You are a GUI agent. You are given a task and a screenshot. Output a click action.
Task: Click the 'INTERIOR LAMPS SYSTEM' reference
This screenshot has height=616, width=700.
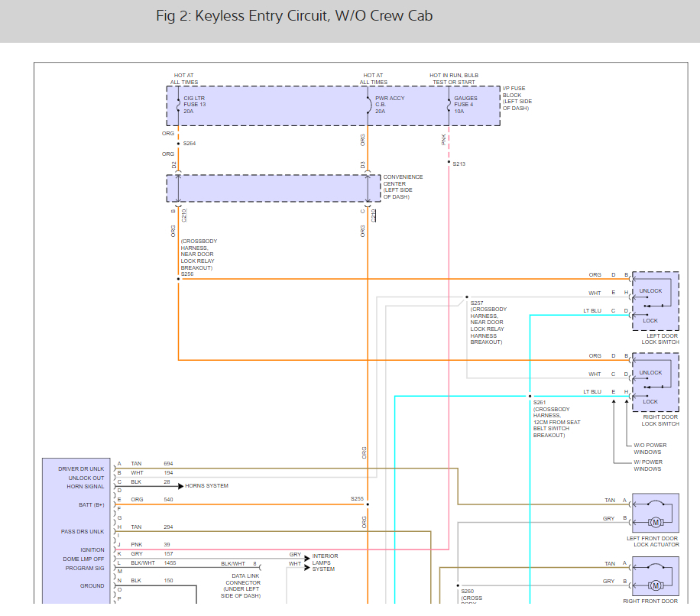[x=325, y=563]
